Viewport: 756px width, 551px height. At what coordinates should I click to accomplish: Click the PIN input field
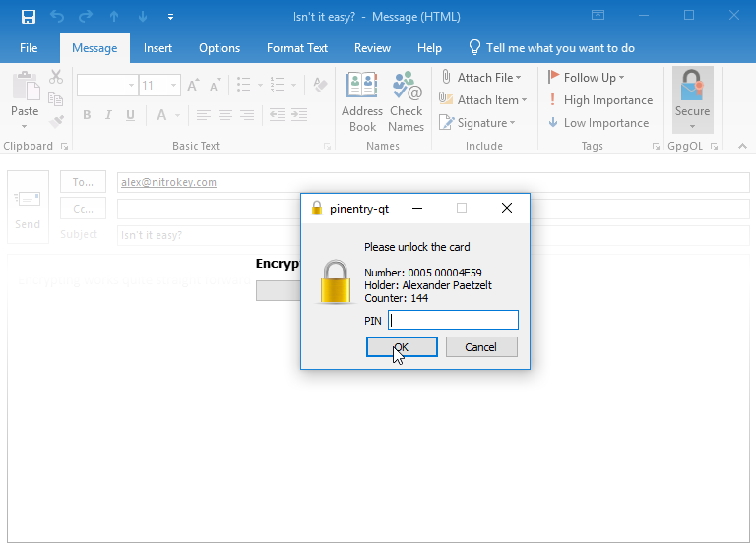tap(453, 320)
